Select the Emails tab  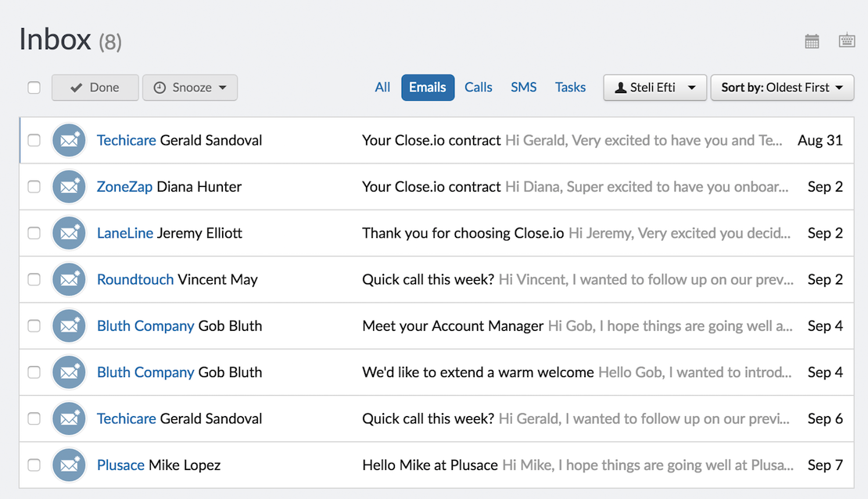(428, 88)
